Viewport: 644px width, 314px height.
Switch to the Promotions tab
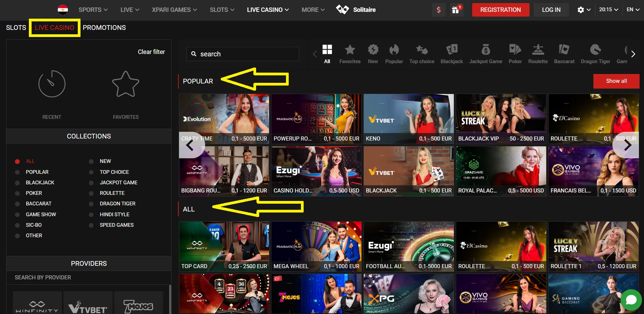click(104, 28)
